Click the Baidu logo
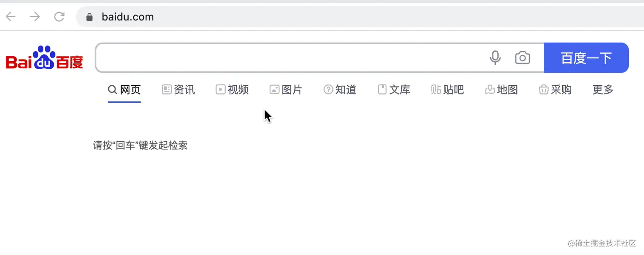This screenshot has height=255, width=644. coord(44,58)
